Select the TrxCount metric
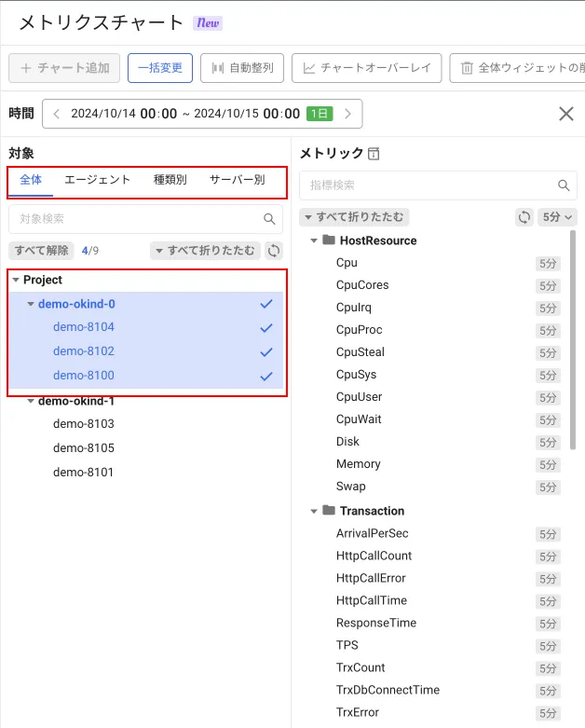 (x=361, y=667)
